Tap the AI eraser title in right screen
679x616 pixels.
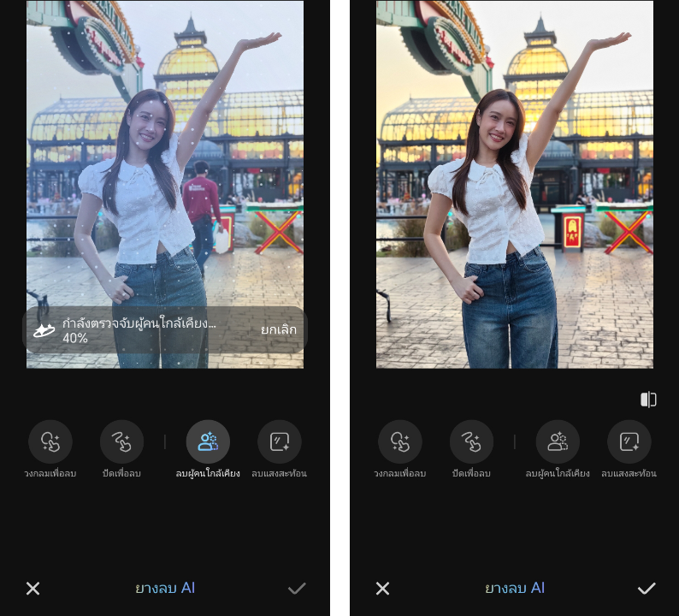pyautogui.click(x=515, y=588)
